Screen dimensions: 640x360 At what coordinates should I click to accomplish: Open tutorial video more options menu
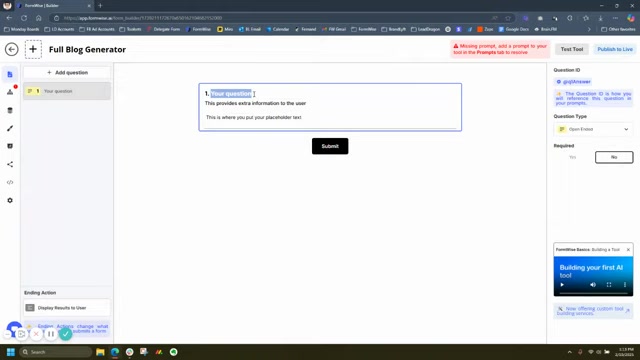(625, 285)
